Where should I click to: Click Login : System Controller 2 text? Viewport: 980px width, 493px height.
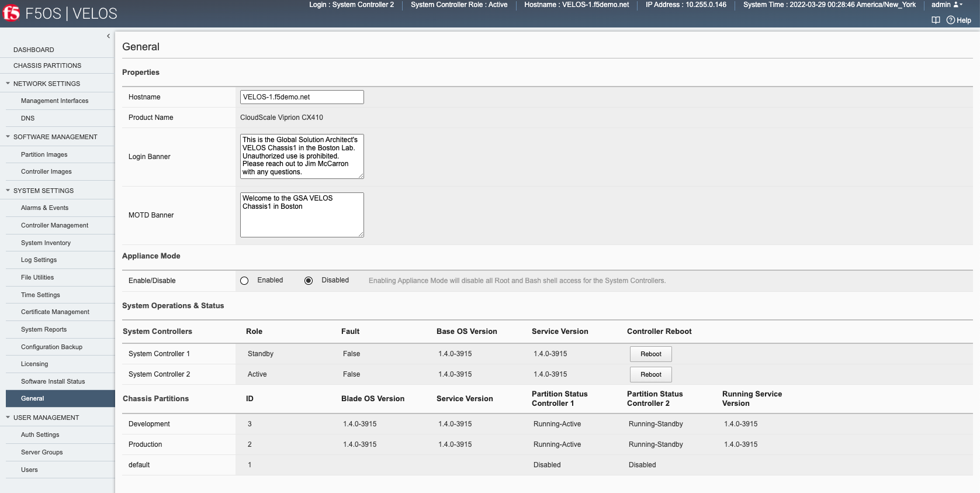[351, 5]
